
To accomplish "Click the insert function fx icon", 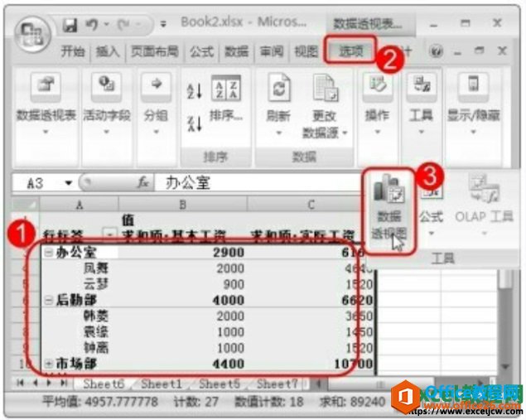I will coord(143,183).
